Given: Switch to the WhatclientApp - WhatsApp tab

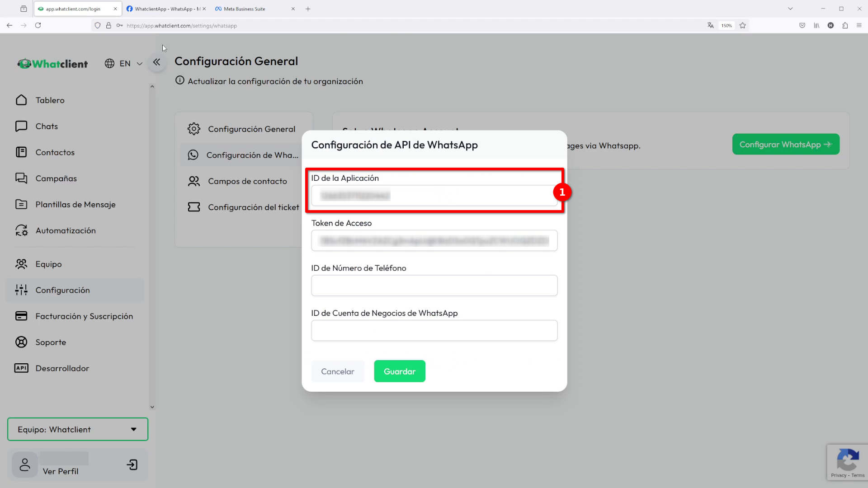Looking at the screenshot, I should click(x=165, y=9).
